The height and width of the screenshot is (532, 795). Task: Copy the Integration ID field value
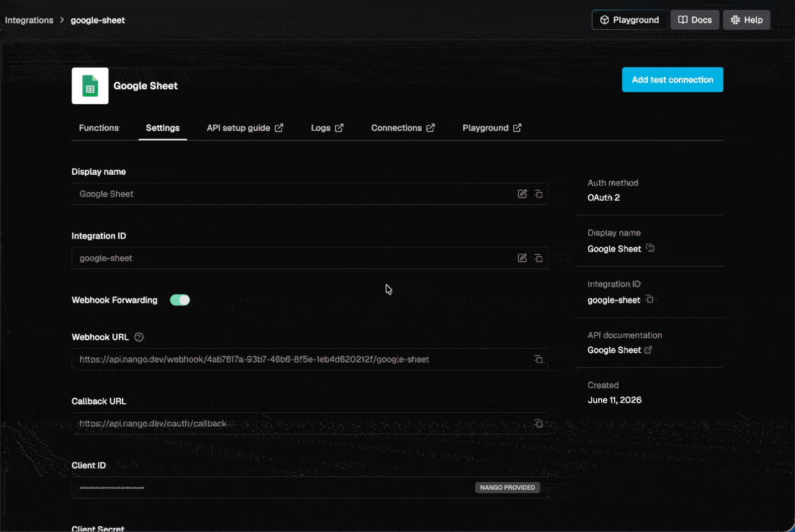point(538,258)
